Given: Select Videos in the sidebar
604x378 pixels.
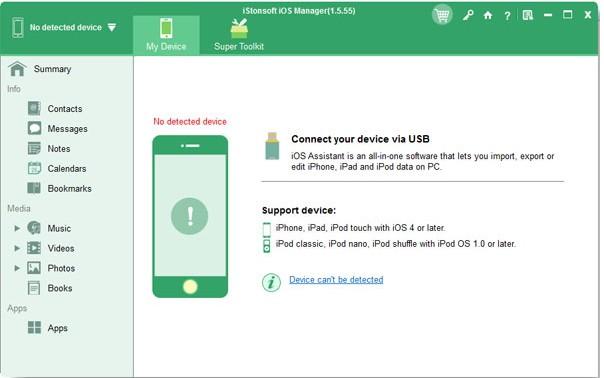Looking at the screenshot, I should pyautogui.click(x=61, y=249).
